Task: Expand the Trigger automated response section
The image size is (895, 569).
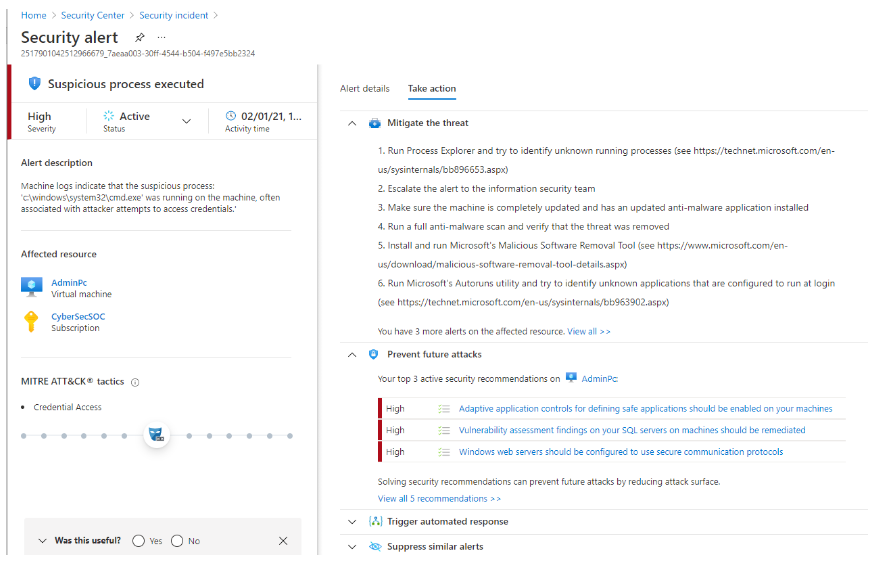Action: click(x=352, y=522)
